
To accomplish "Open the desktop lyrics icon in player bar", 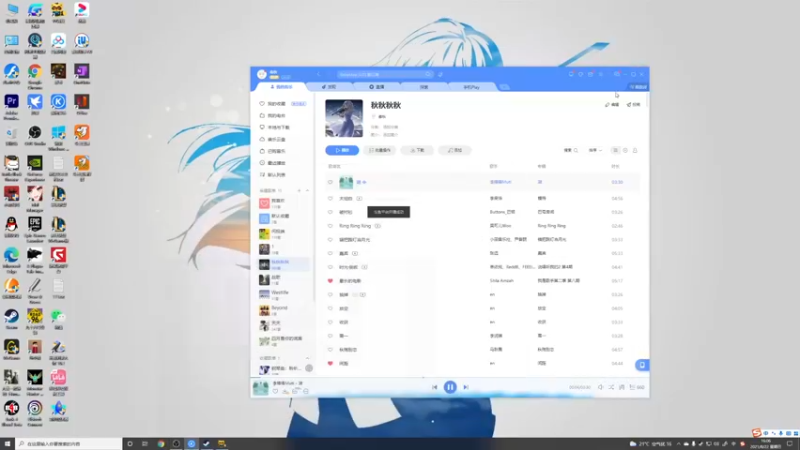I will 621,387.
